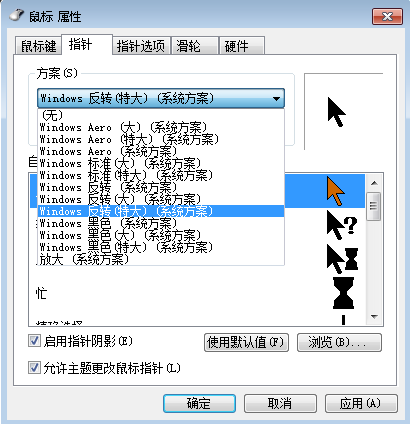The image size is (410, 424).
Task: Click the cursor preview arrow image
Action: click(x=337, y=112)
